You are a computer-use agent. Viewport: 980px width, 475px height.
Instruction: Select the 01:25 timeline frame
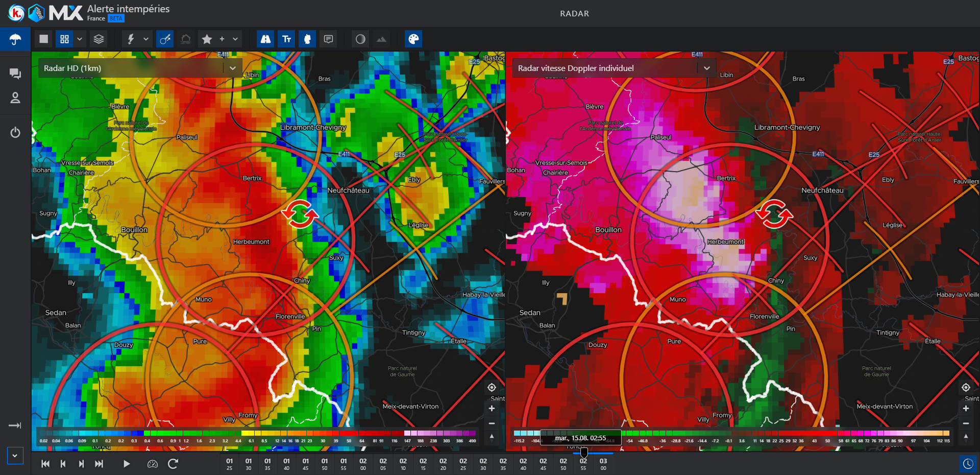tap(230, 464)
